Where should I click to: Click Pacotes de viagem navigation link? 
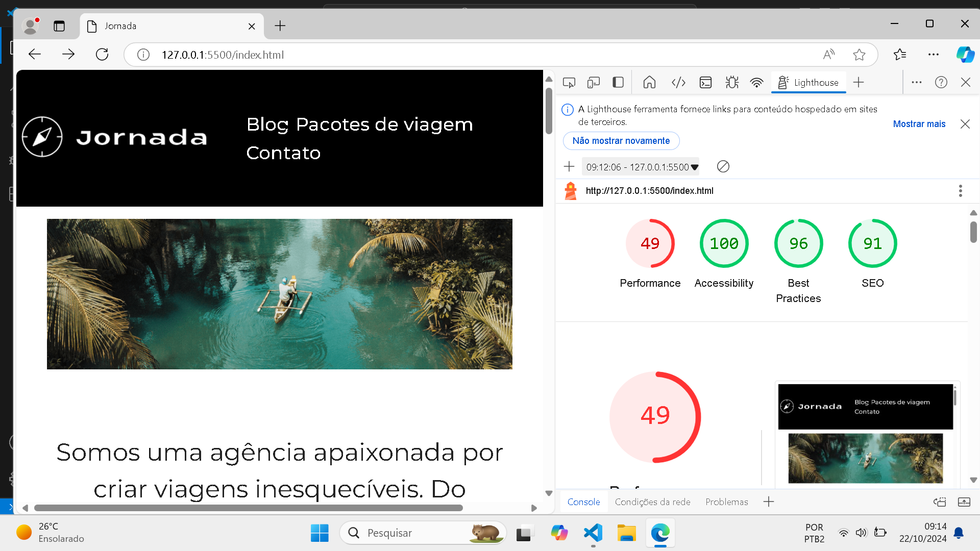point(384,124)
